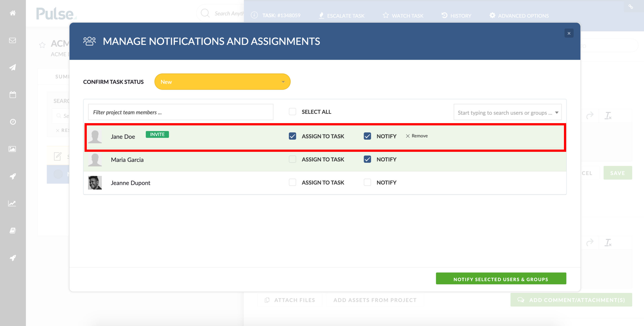This screenshot has height=326, width=644.
Task: Tick the Select All checkbox
Action: [x=292, y=112]
